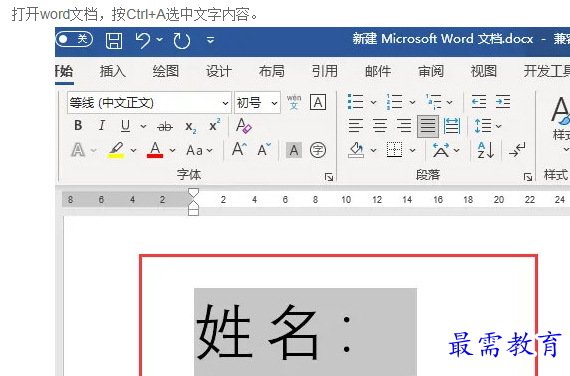
Task: Switch to the 绘图 tab
Action: pos(166,71)
